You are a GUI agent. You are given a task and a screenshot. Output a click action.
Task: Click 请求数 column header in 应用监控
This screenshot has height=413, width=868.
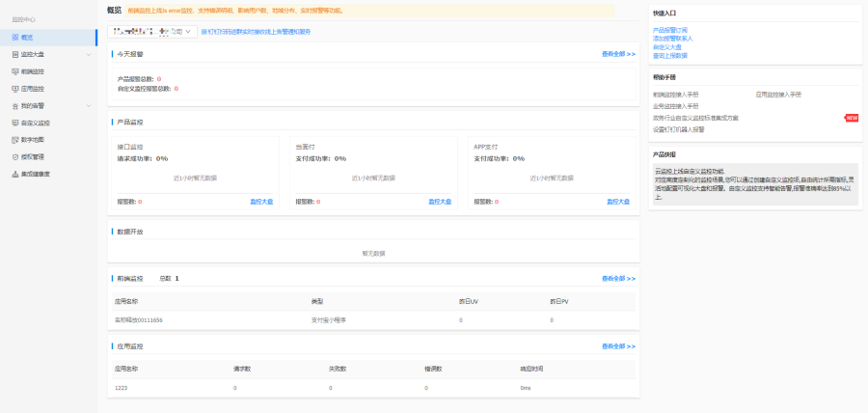coord(242,370)
